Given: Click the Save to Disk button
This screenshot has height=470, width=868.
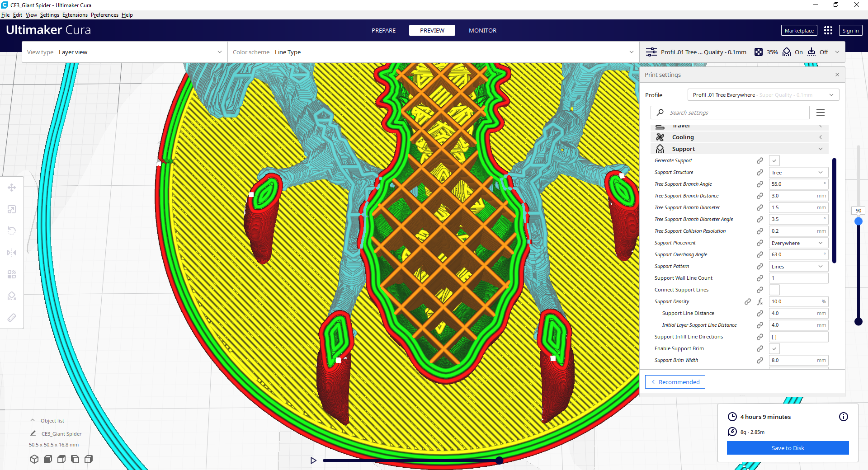Looking at the screenshot, I should click(788, 448).
